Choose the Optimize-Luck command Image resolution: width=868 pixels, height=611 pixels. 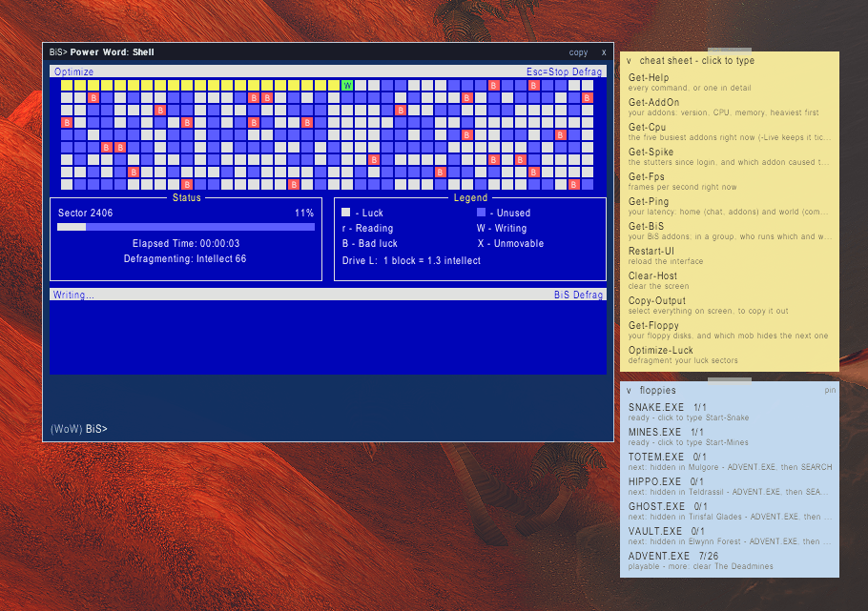pos(730,355)
